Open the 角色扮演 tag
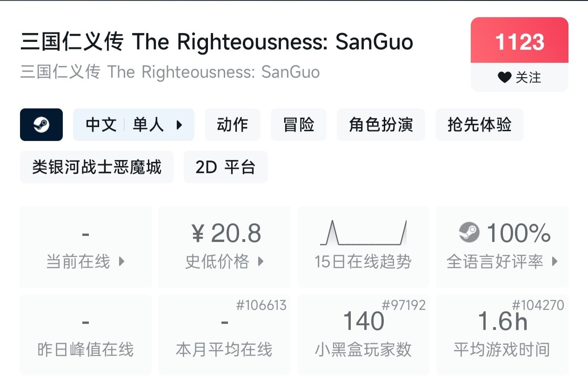 (381, 125)
